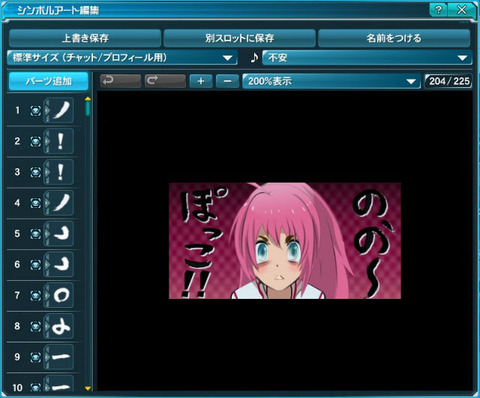Expand the arrow beside layer 7

47,295
